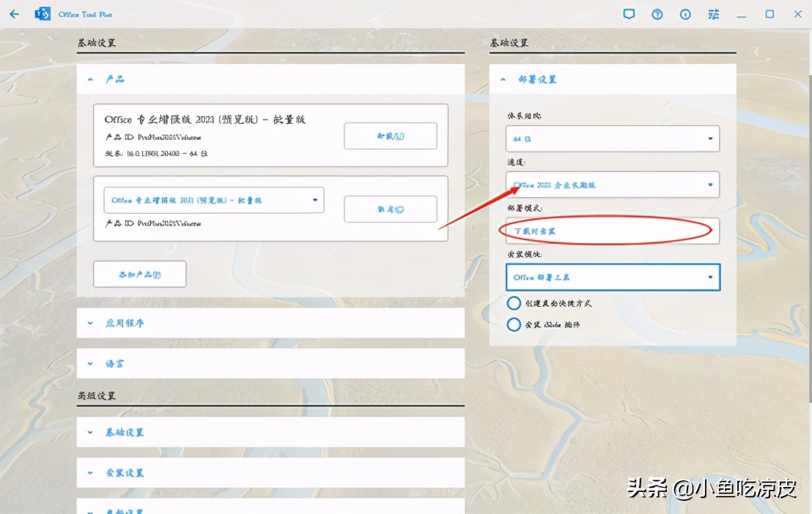Click the Office Tool Plus logo

click(x=43, y=14)
